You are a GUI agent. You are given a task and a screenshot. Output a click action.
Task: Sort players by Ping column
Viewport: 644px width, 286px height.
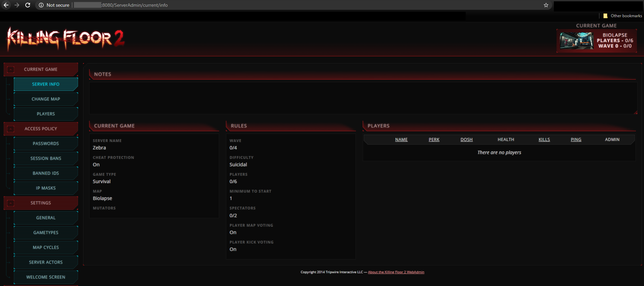pyautogui.click(x=576, y=140)
